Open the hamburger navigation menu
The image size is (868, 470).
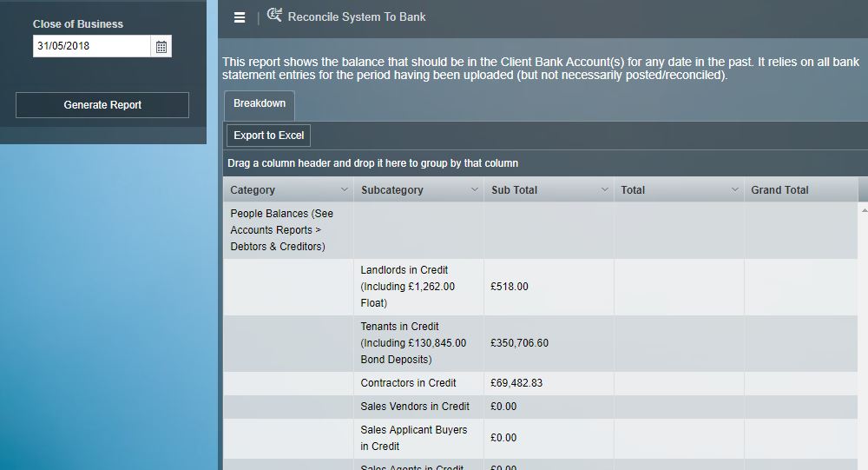click(x=240, y=17)
